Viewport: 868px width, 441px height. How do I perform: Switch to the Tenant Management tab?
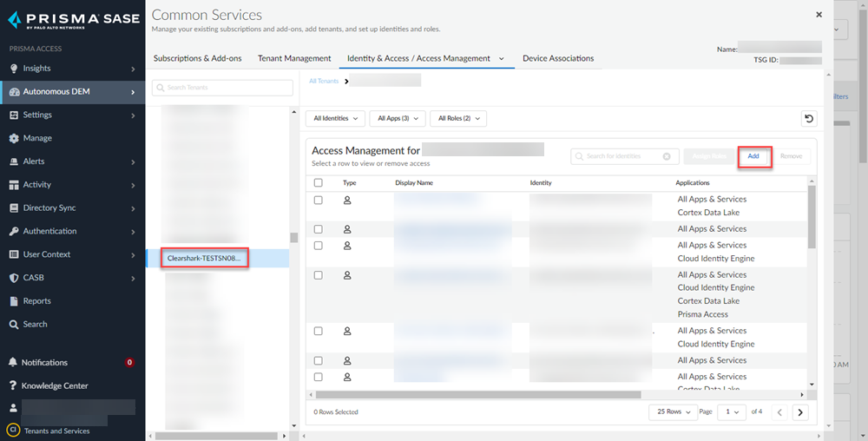pos(294,58)
